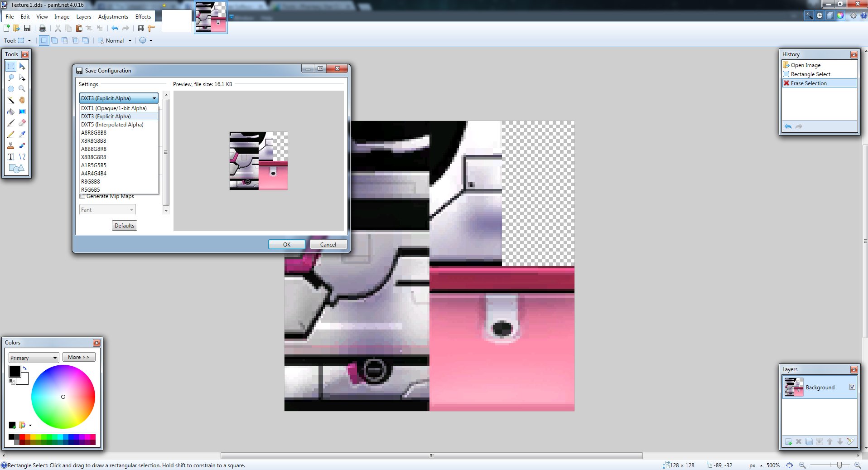Open the Primary color dropdown
Image resolution: width=868 pixels, height=470 pixels.
[34, 358]
